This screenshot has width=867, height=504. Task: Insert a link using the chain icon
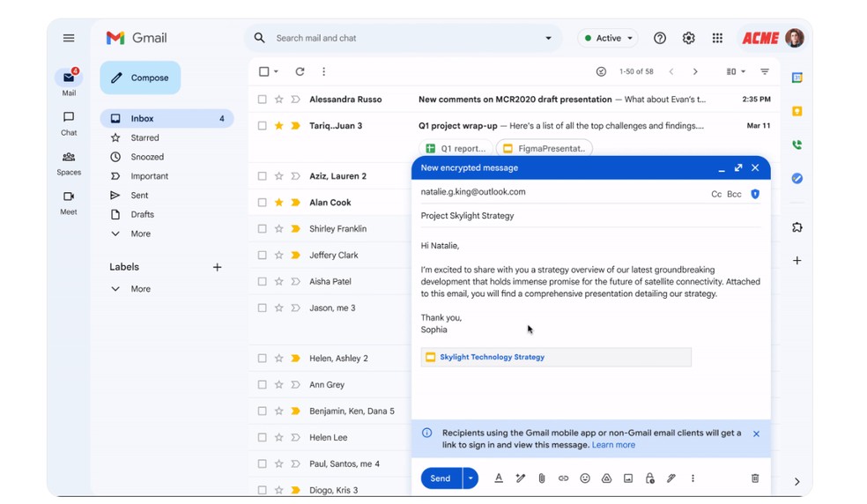point(563,478)
